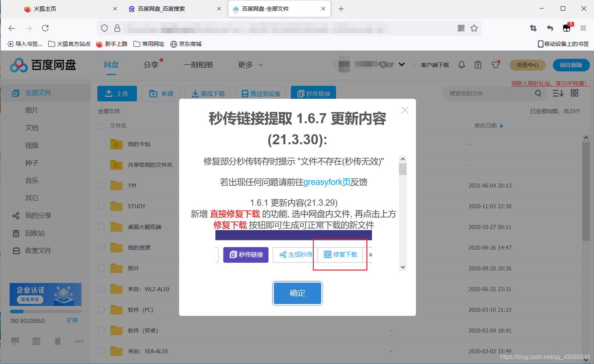
Task: Open the greasyfork页 feedback link
Action: (327, 182)
